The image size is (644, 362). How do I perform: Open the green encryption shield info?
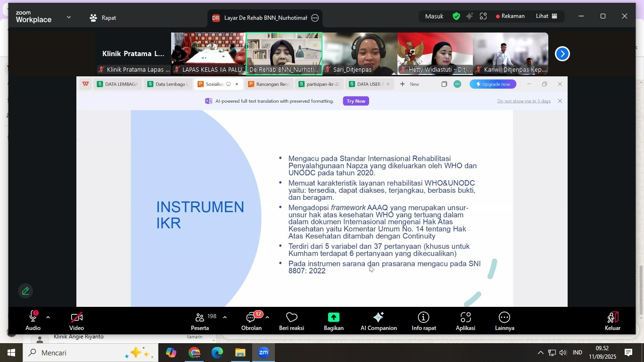456,16
